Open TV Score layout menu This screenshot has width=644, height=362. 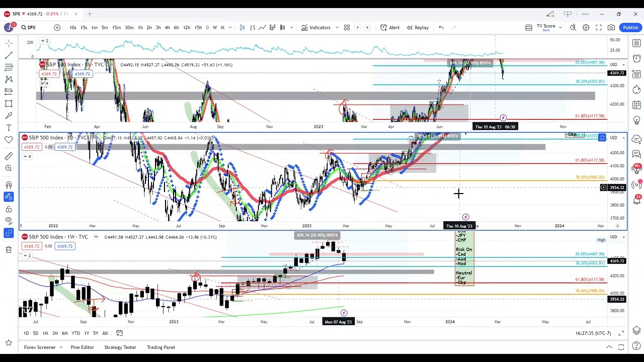(546, 28)
